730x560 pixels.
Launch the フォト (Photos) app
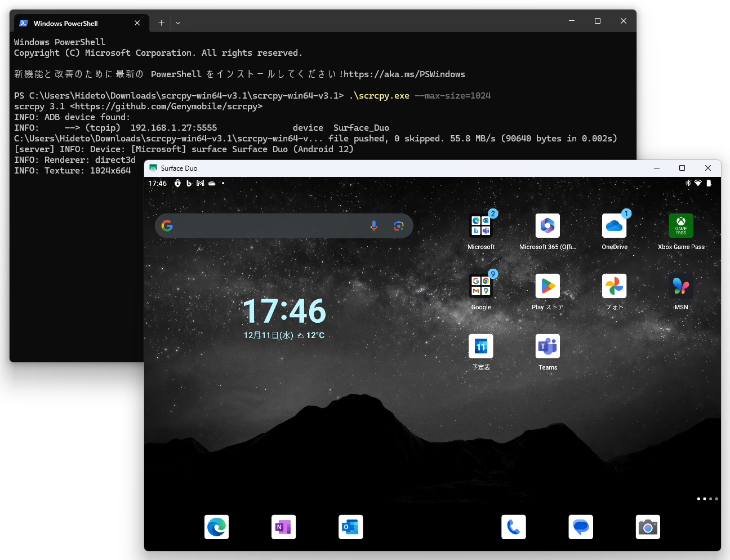[614, 286]
